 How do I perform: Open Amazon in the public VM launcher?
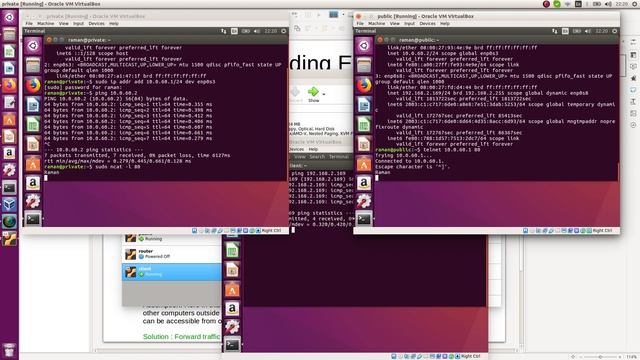[x=364, y=183]
